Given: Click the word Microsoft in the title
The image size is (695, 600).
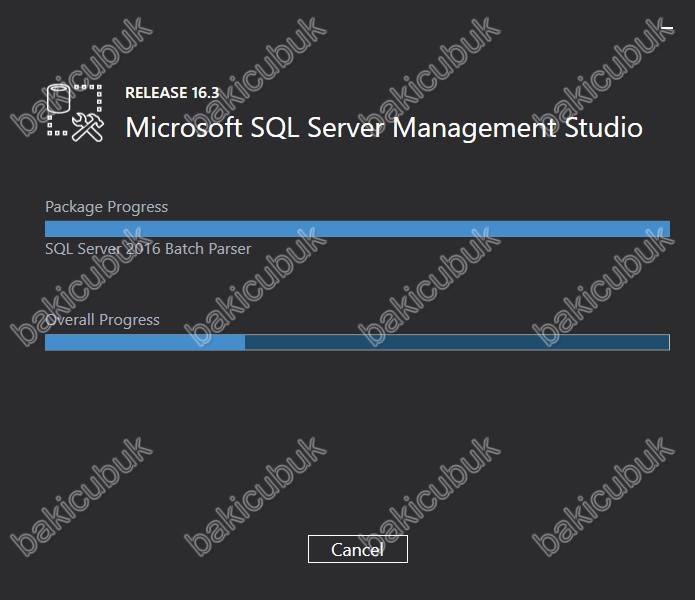Looking at the screenshot, I should pos(184,128).
